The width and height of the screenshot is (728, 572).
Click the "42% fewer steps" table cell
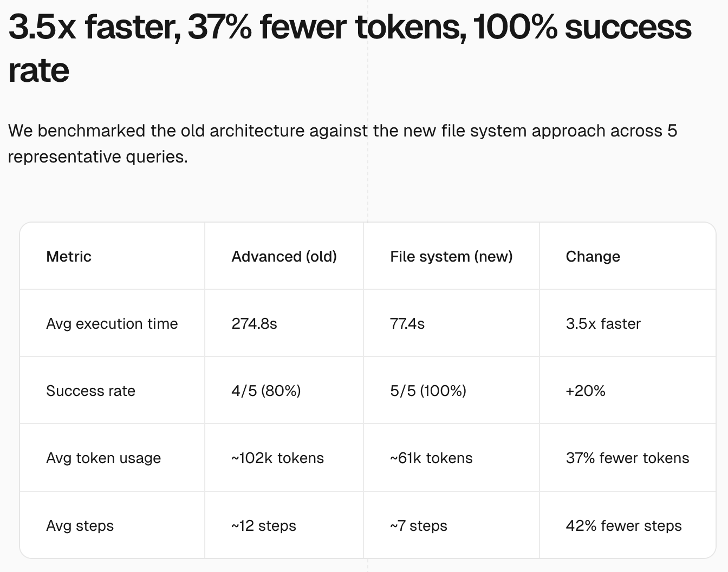point(623,525)
